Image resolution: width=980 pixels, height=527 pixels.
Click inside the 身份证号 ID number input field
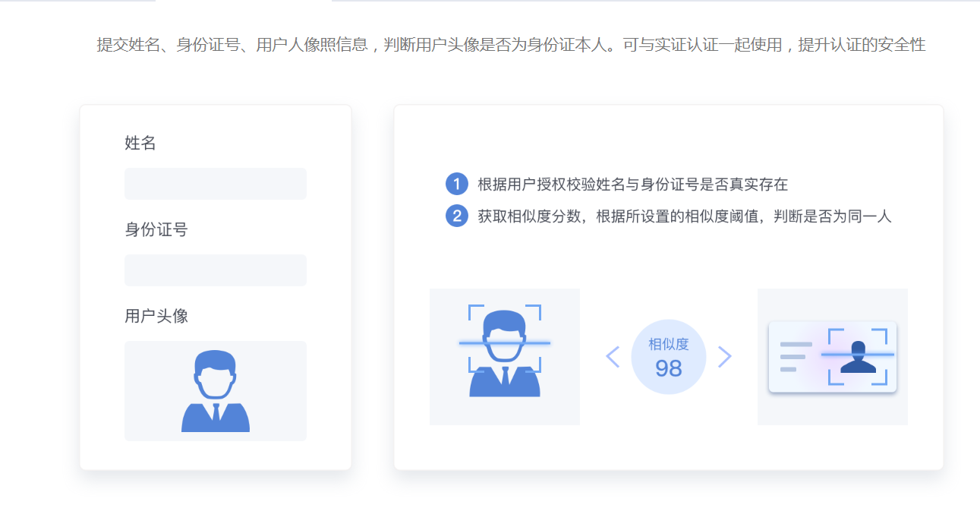(x=215, y=270)
